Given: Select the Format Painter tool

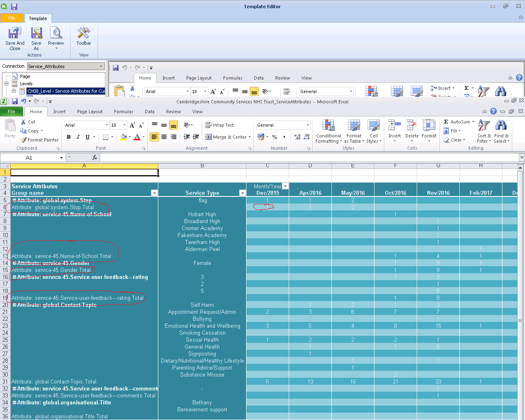Looking at the screenshot, I should tap(39, 140).
